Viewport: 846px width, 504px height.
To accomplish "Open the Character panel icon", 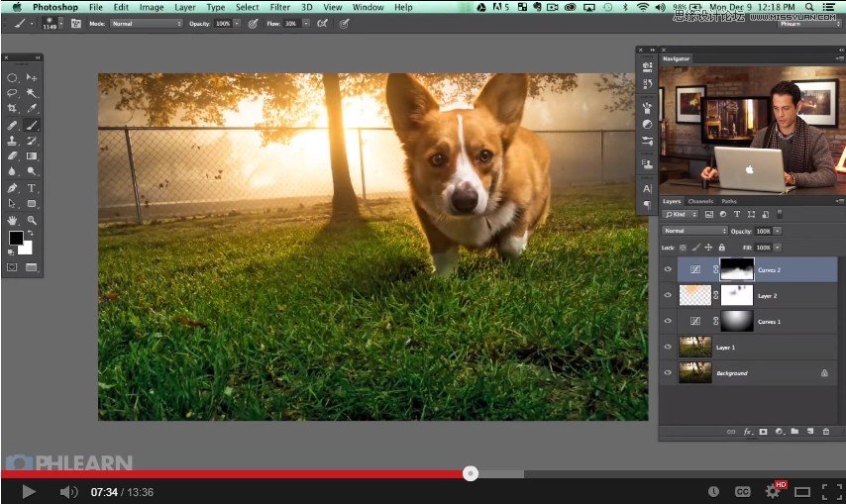I will [x=647, y=189].
